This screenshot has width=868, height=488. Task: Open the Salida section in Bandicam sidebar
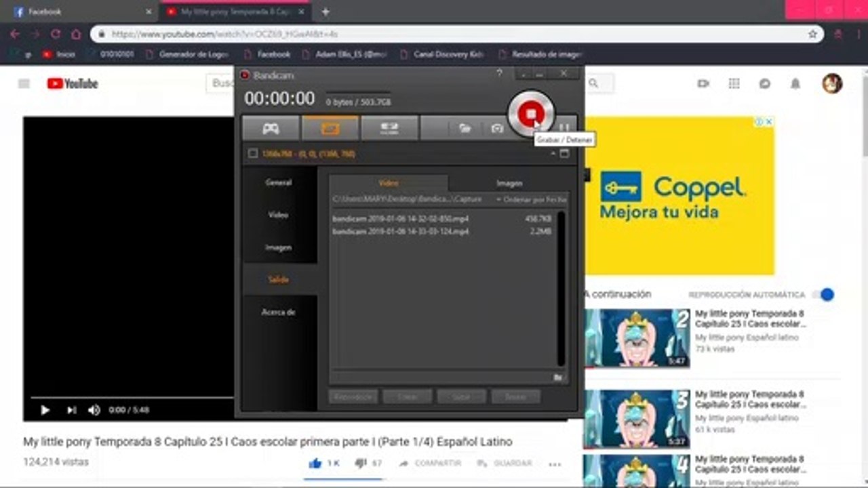(279, 280)
